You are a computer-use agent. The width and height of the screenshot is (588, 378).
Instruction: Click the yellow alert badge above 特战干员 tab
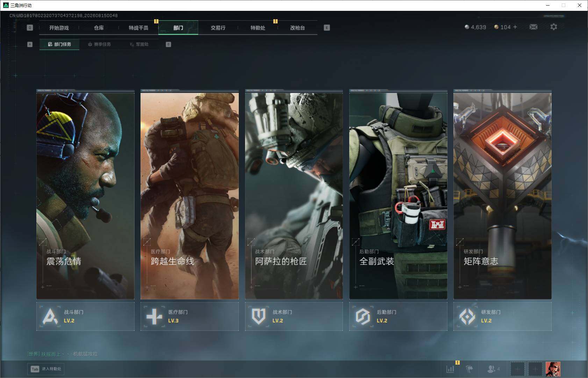pyautogui.click(x=156, y=21)
